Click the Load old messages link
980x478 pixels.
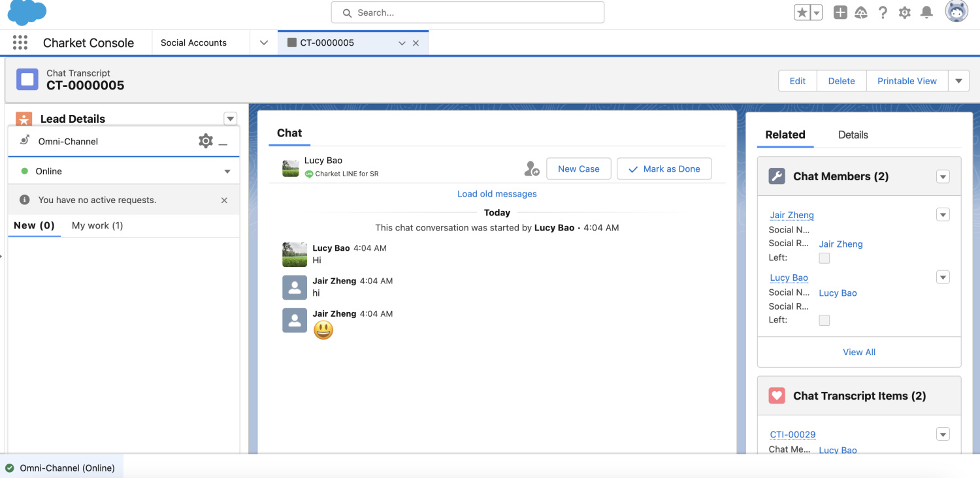pos(497,194)
